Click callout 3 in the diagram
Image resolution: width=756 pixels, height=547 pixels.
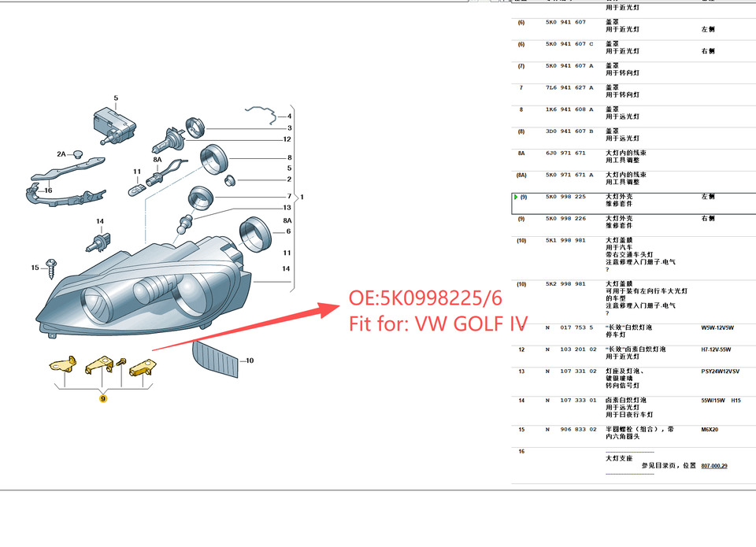tap(289, 128)
